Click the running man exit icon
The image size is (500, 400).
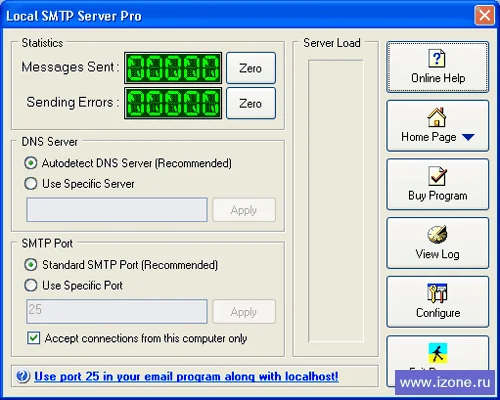[437, 353]
